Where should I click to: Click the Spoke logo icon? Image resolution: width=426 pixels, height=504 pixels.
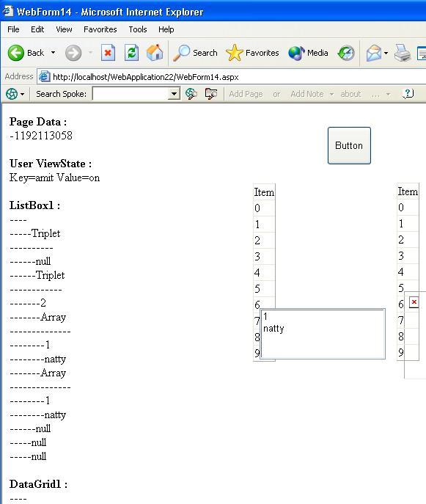[x=12, y=94]
